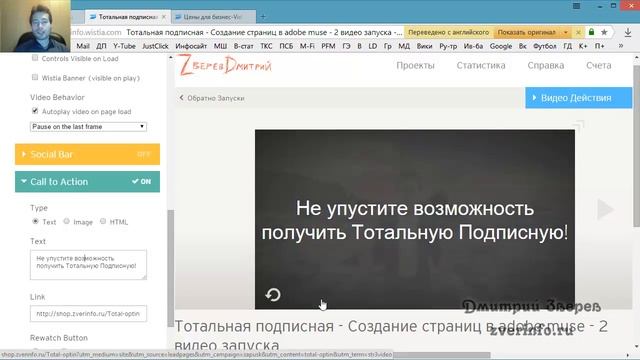Click into the call-to-action Text field
The width and height of the screenshot is (640, 360).
[x=88, y=265]
